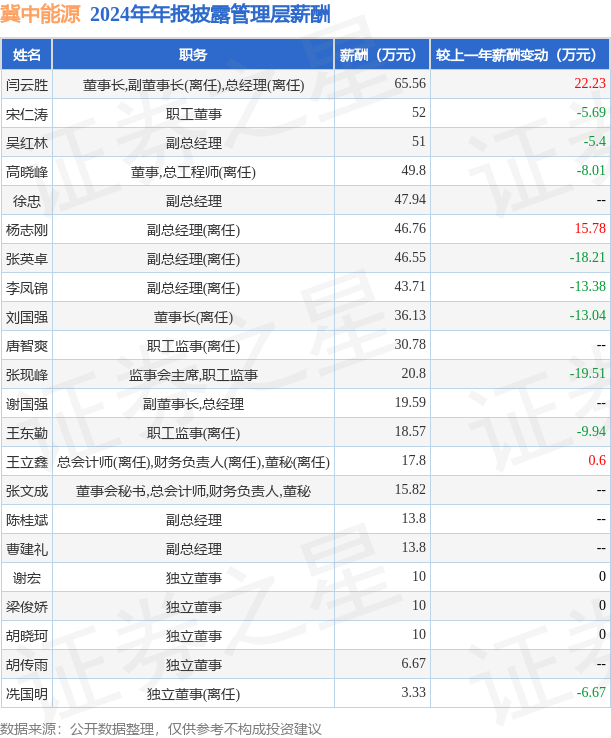This screenshot has height=738, width=611.
Task: Select the salary value 17.8
Action: click(413, 460)
